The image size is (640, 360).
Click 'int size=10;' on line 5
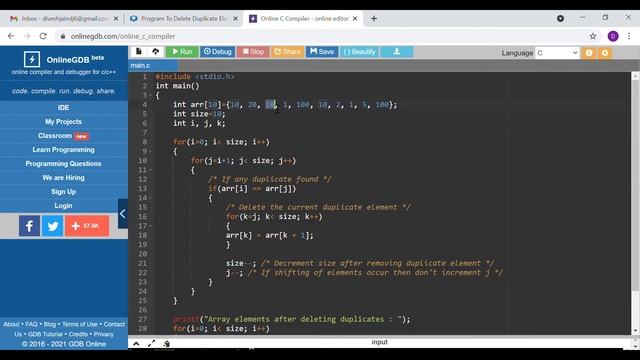tap(199, 114)
